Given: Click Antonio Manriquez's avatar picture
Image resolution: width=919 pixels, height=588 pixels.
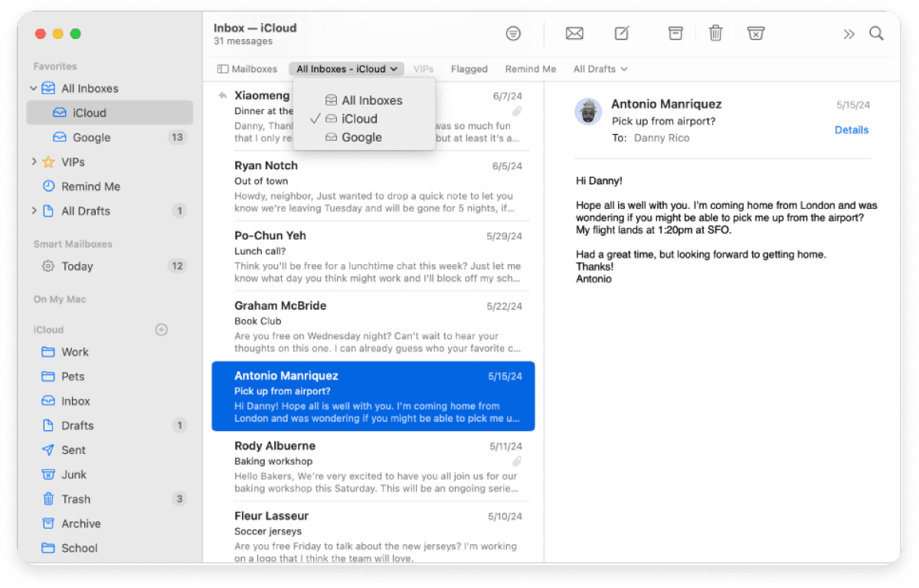Looking at the screenshot, I should point(588,113).
